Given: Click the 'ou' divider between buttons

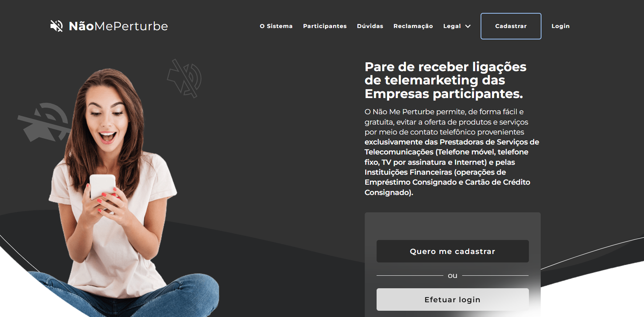Looking at the screenshot, I should [x=453, y=275].
